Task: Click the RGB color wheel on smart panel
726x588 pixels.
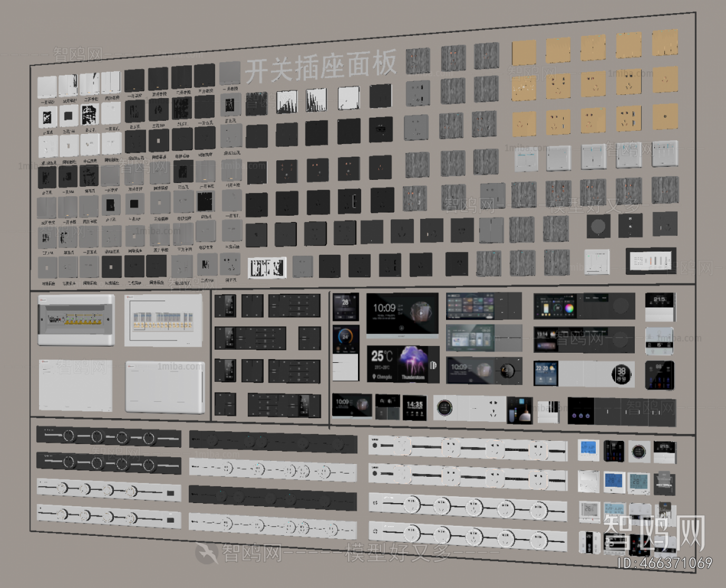Action: pyautogui.click(x=568, y=307)
